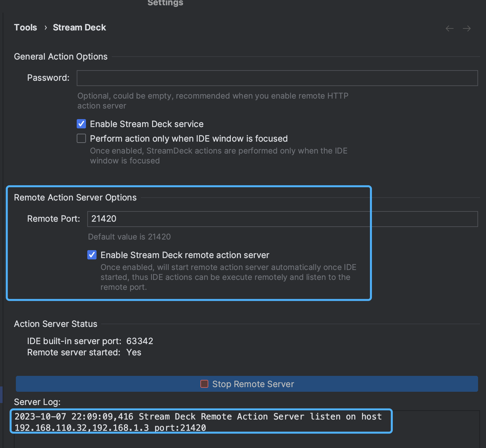This screenshot has width=486, height=448.
Task: Stop the remote server
Action: click(247, 384)
